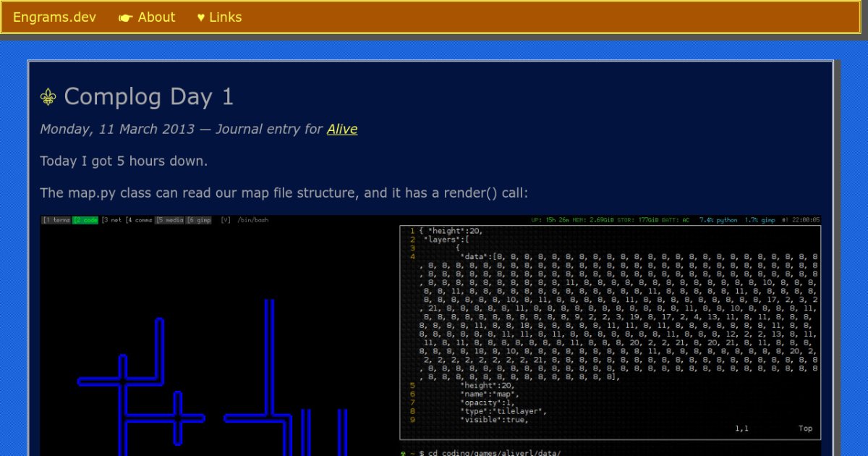This screenshot has height=456, width=868.
Task: Click the pointing hand icon beside About
Action: tap(125, 17)
